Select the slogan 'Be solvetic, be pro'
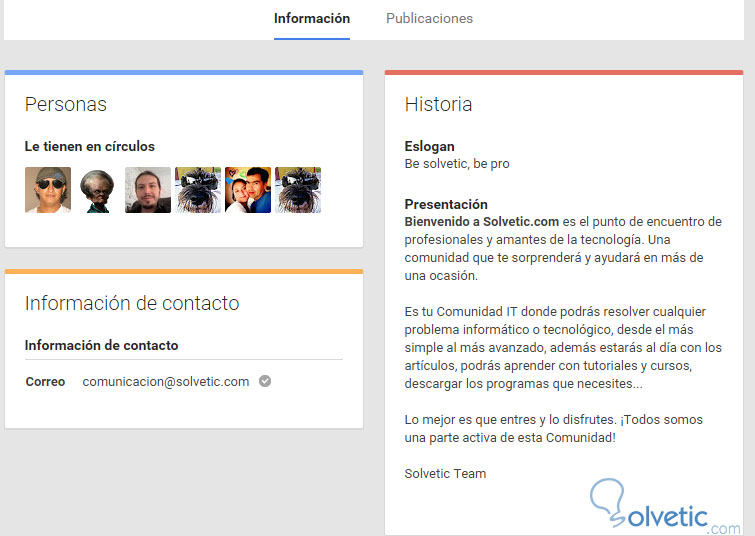755x536 pixels. [x=456, y=164]
